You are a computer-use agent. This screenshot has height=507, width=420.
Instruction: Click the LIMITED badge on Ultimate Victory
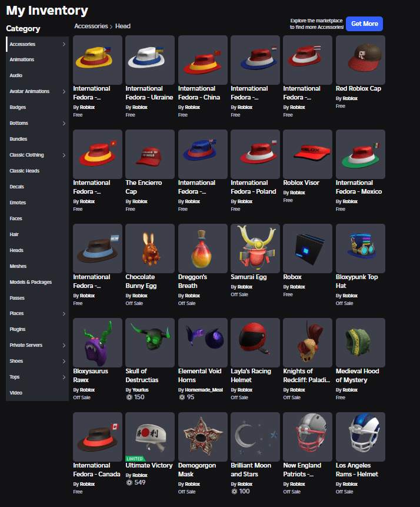[135, 459]
